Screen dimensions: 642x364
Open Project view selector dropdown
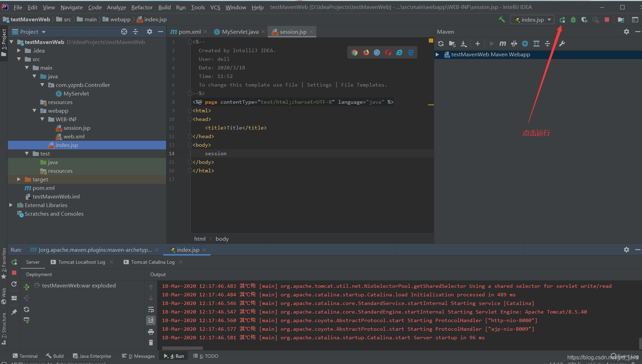(29, 32)
